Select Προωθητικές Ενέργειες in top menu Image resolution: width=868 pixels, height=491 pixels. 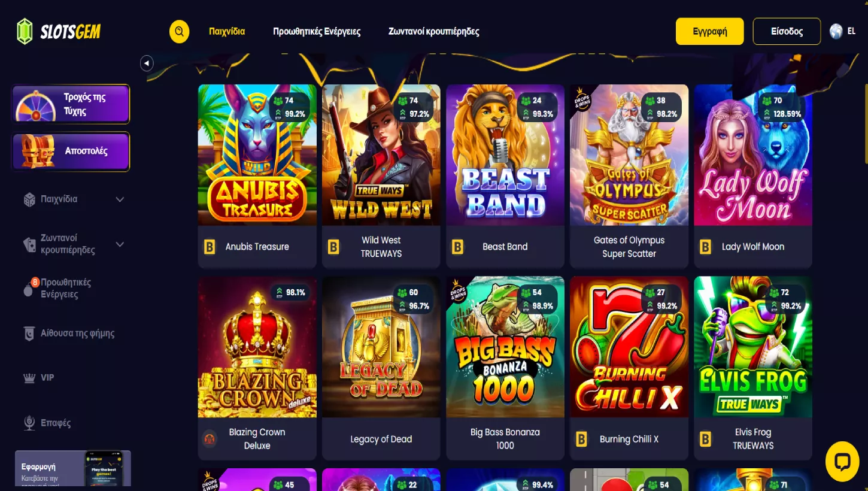click(x=317, y=31)
